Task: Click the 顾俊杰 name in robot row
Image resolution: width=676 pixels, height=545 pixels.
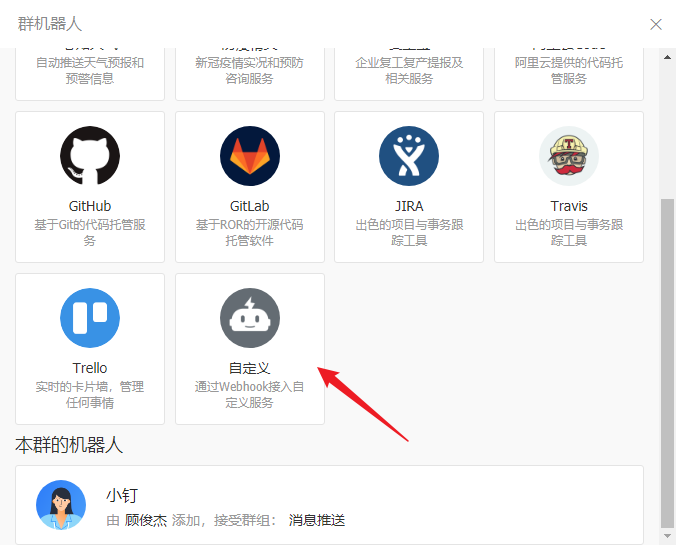Action: pos(146,520)
